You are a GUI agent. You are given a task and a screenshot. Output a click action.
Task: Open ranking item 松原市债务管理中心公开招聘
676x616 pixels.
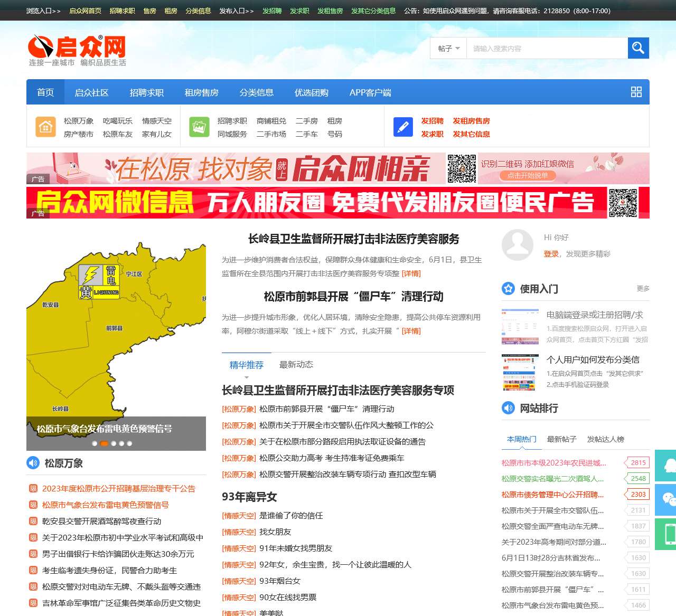pos(552,494)
